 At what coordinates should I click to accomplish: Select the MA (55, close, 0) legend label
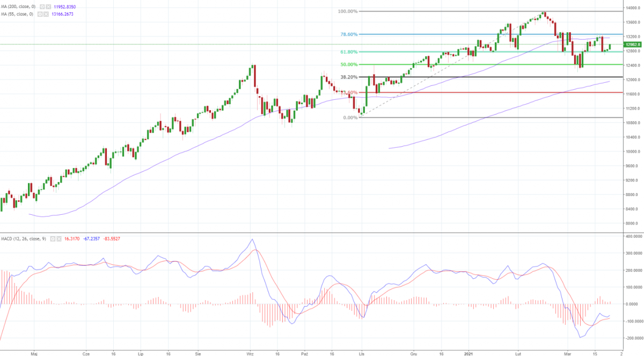pos(17,14)
